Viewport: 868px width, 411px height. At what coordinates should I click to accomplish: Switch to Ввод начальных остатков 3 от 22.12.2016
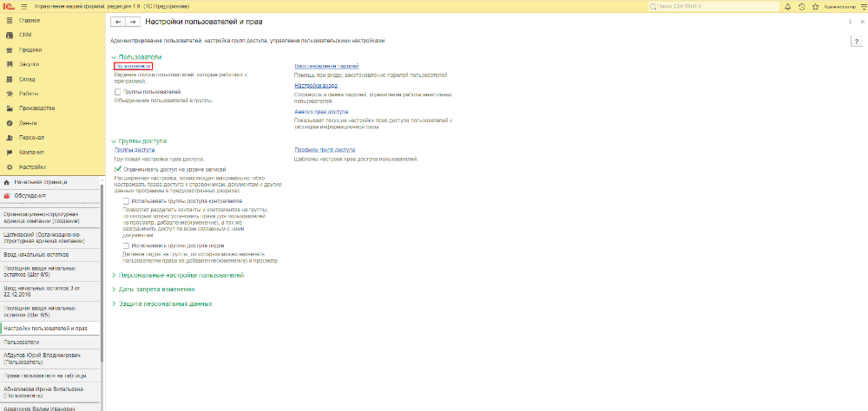point(50,291)
